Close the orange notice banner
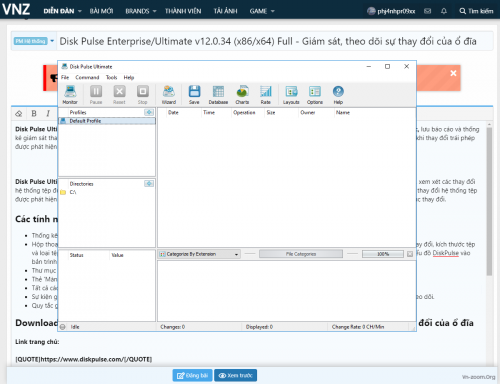 (453, 73)
